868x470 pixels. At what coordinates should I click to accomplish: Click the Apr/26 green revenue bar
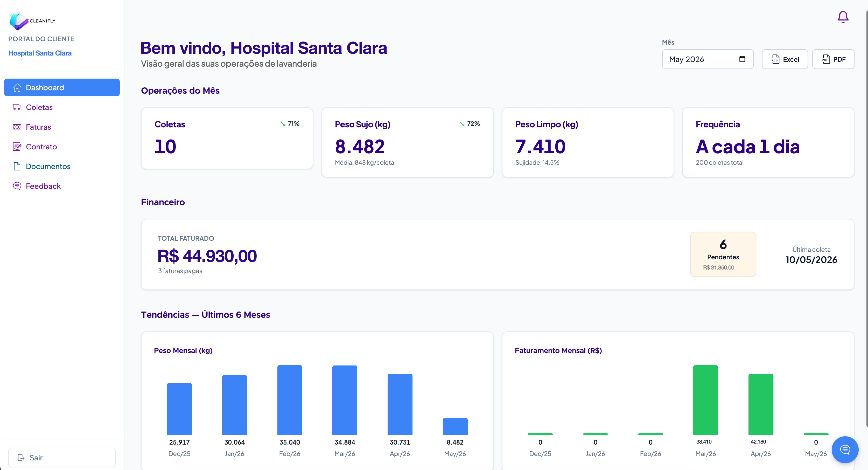click(x=761, y=404)
